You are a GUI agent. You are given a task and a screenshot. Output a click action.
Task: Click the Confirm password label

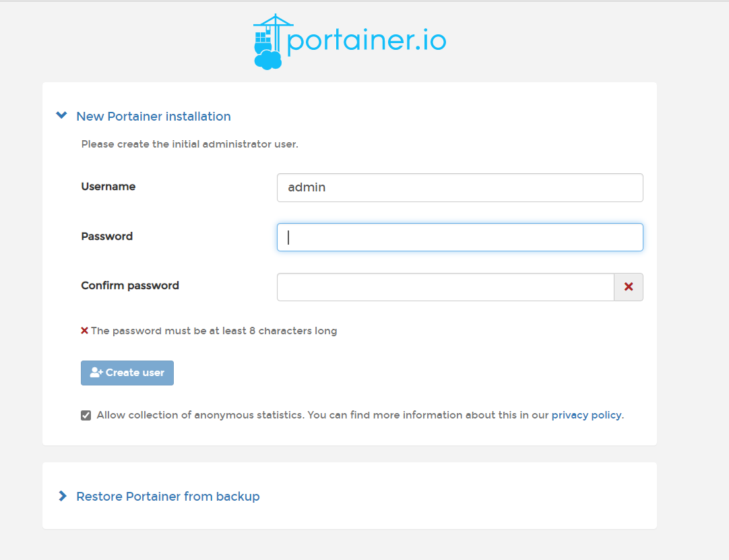130,286
